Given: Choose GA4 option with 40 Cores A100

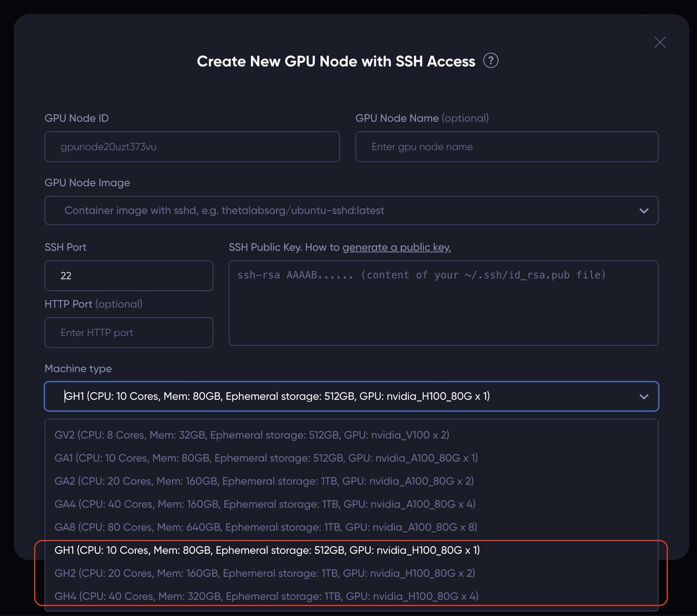Looking at the screenshot, I should tap(351, 504).
